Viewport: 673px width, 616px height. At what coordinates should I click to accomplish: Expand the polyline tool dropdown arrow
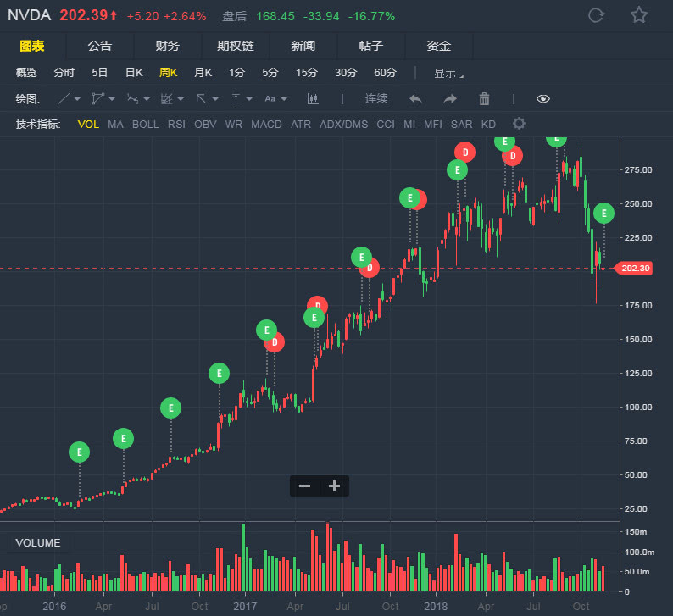tap(112, 99)
